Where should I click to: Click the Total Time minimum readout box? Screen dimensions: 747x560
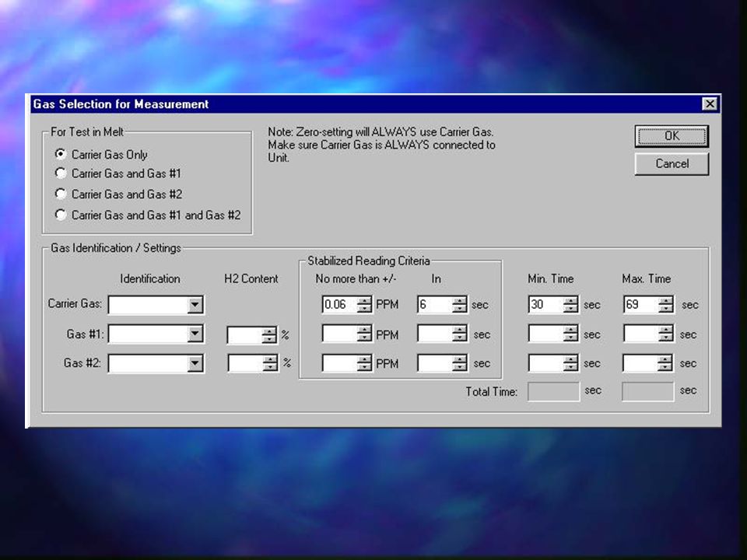[553, 391]
